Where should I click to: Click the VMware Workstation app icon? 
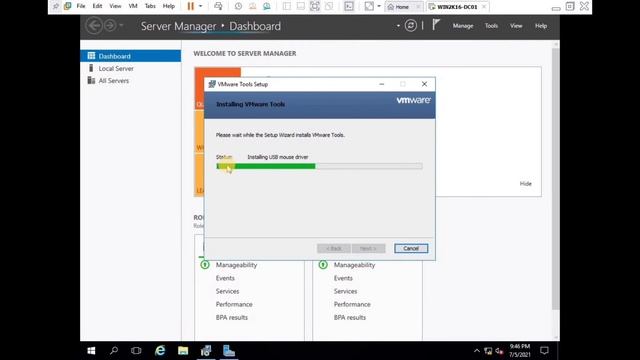pos(67,6)
